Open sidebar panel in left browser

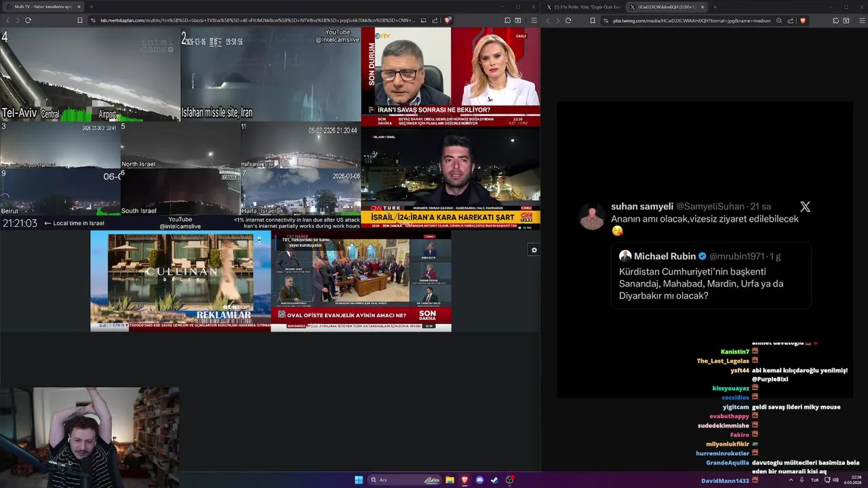518,20
